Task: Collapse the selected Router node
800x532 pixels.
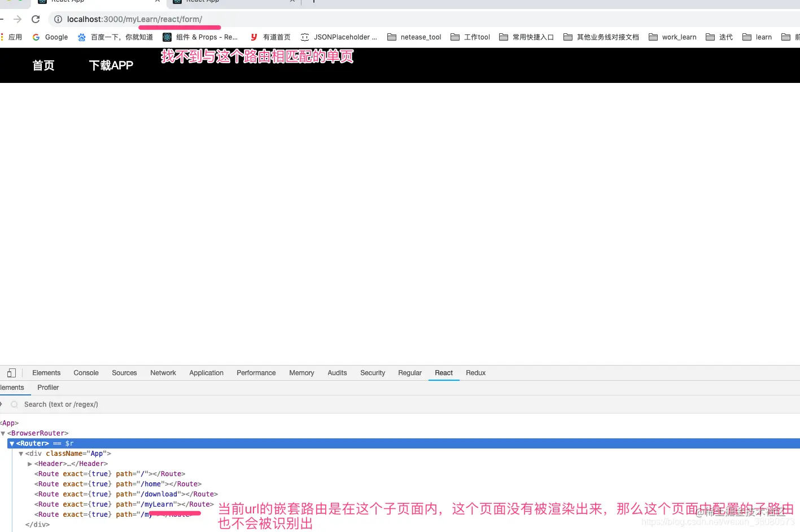Action: 12,444
